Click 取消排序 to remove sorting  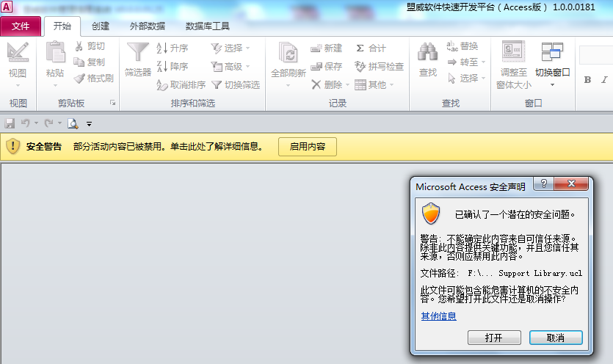pos(181,85)
